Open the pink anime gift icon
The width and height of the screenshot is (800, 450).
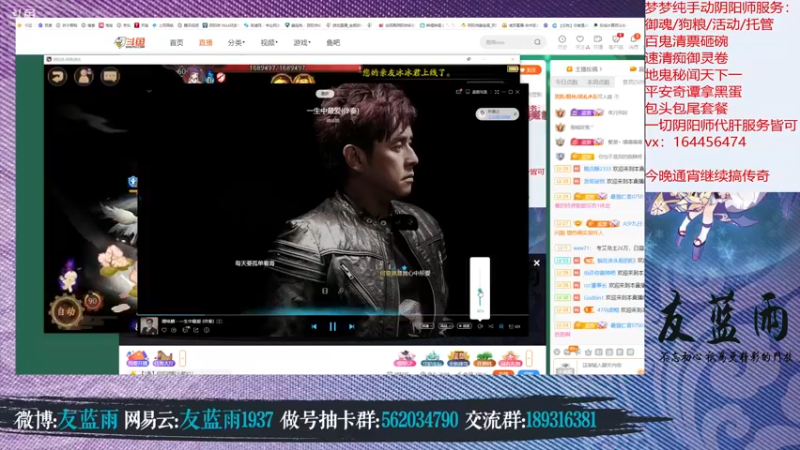point(405,358)
